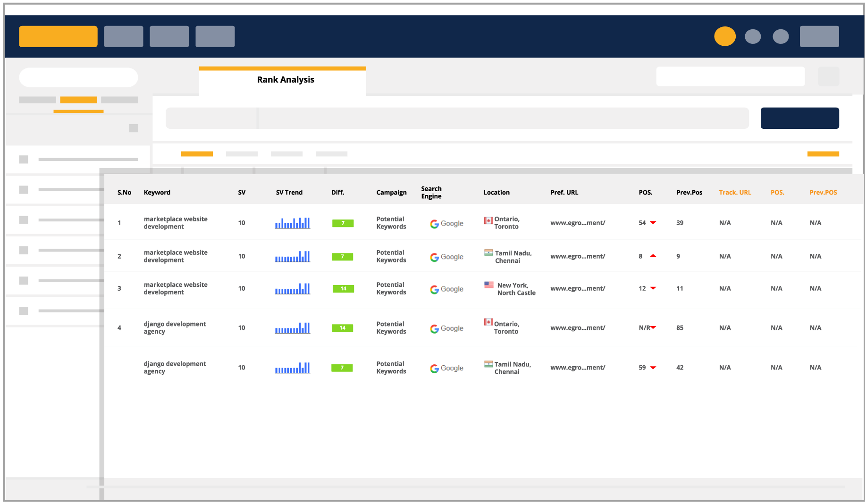Toggle the last checkbox in left sidebar list
The image size is (866, 504).
pyautogui.click(x=24, y=311)
